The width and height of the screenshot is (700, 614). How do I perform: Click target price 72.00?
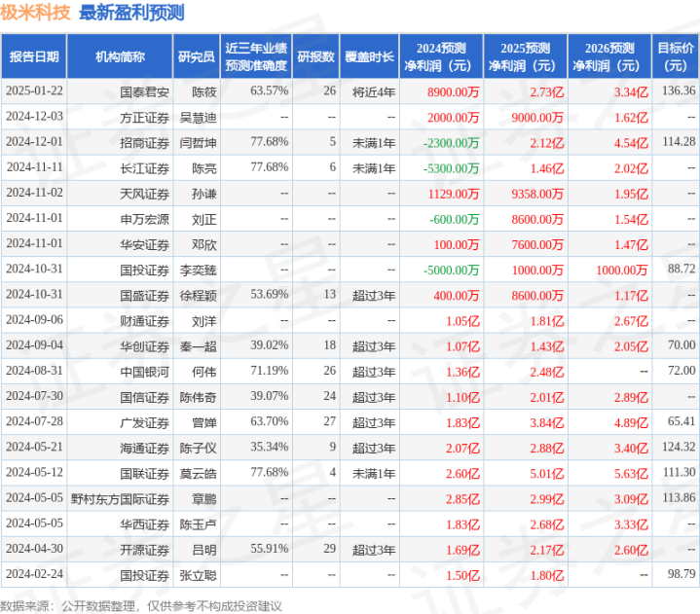682,371
